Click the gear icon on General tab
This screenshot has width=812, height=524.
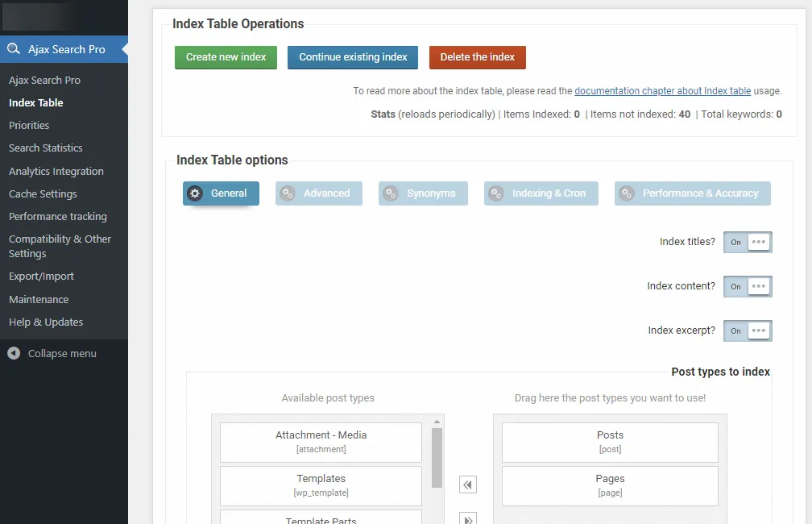click(x=195, y=193)
